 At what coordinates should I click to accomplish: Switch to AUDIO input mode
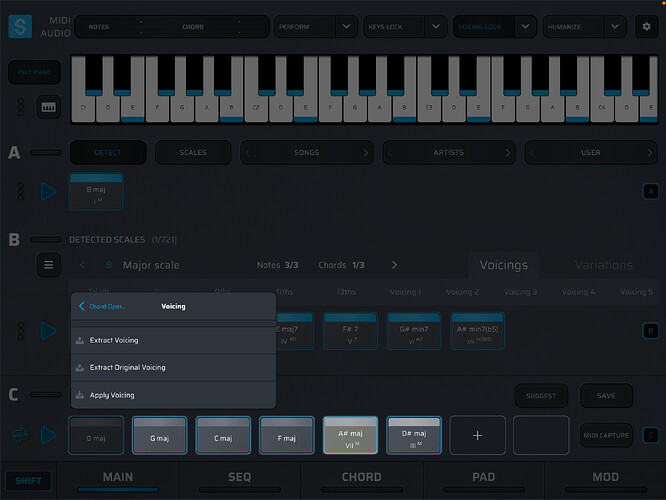[x=56, y=33]
